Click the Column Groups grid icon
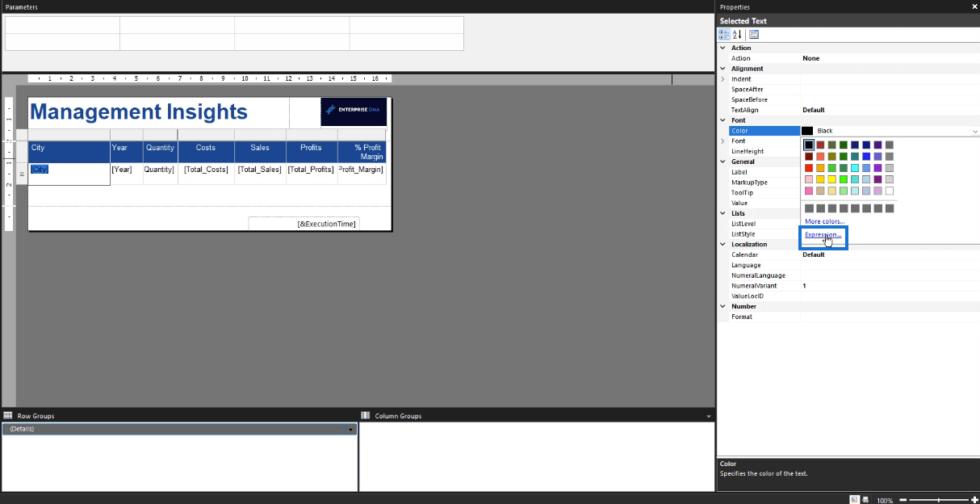This screenshot has width=980, height=504. coord(366,416)
